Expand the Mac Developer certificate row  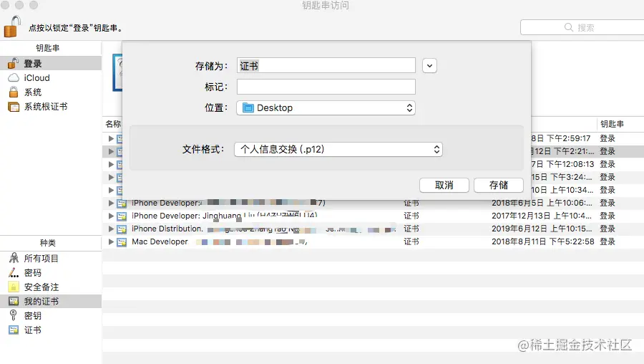coord(111,241)
